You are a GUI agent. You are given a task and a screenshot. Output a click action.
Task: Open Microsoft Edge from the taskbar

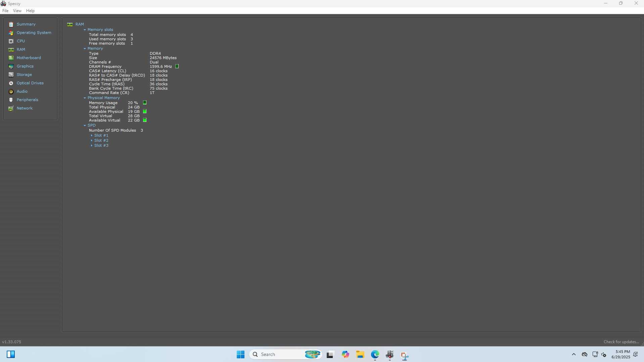375,354
